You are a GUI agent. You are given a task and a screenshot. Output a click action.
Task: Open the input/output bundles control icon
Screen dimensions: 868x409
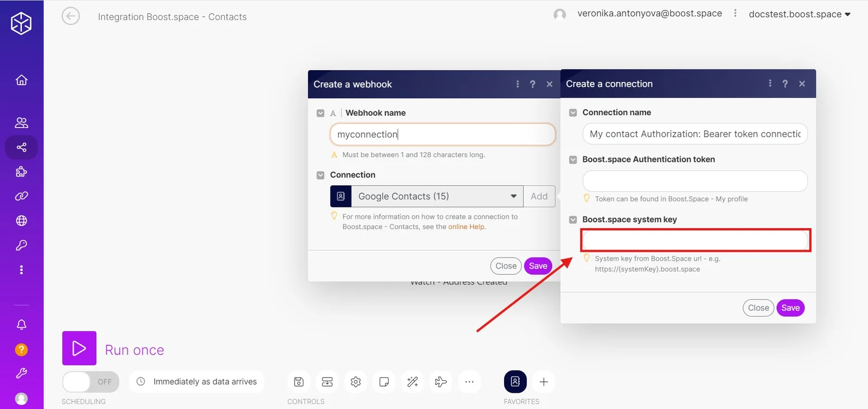(327, 382)
